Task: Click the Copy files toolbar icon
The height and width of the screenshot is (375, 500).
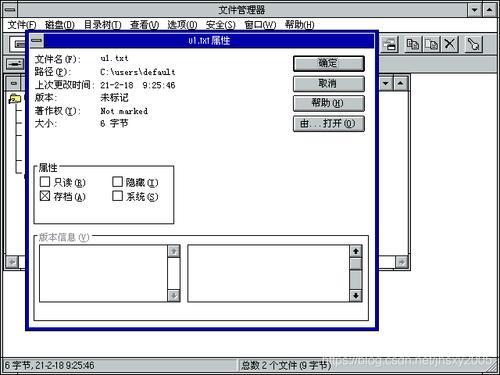Action: (x=413, y=44)
